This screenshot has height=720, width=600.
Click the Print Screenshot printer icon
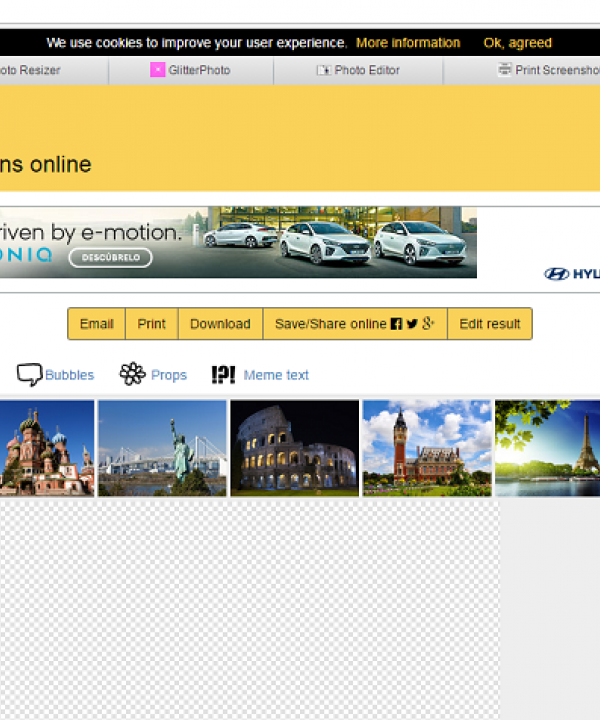pyautogui.click(x=505, y=70)
